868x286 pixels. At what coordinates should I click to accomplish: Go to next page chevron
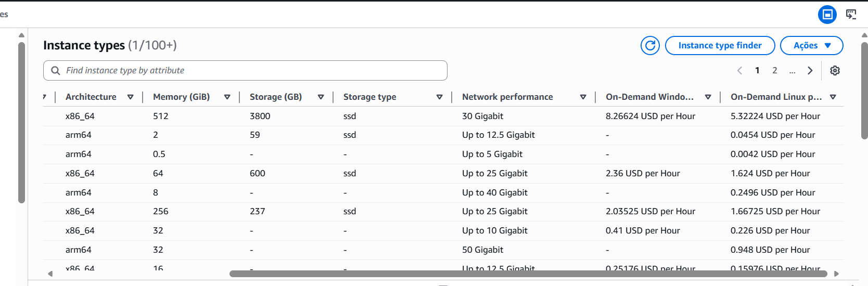click(810, 71)
